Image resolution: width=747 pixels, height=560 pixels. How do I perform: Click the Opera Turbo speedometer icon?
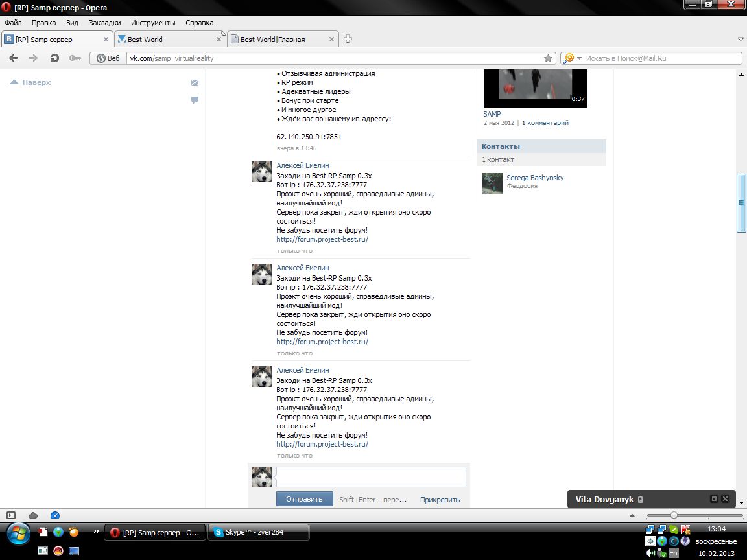pyautogui.click(x=54, y=515)
